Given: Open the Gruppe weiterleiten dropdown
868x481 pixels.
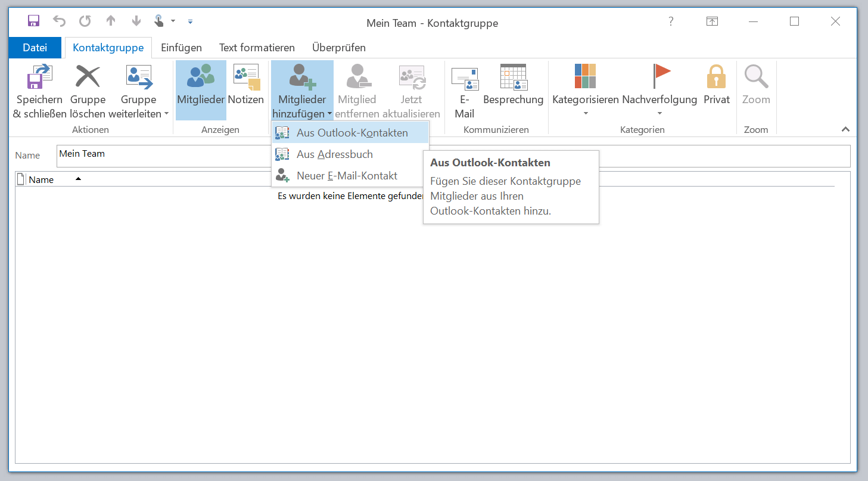Looking at the screenshot, I should click(x=139, y=91).
